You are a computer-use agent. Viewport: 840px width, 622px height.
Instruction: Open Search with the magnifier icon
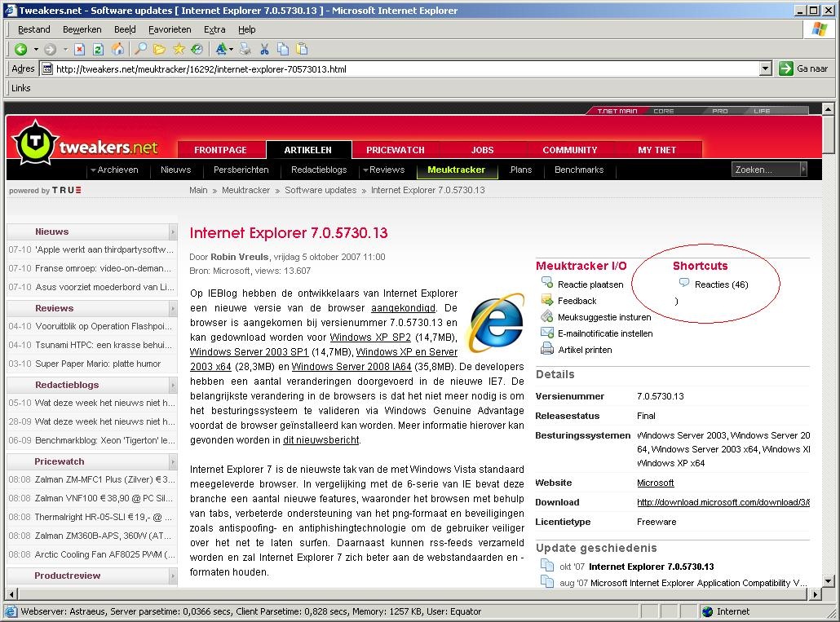point(139,48)
